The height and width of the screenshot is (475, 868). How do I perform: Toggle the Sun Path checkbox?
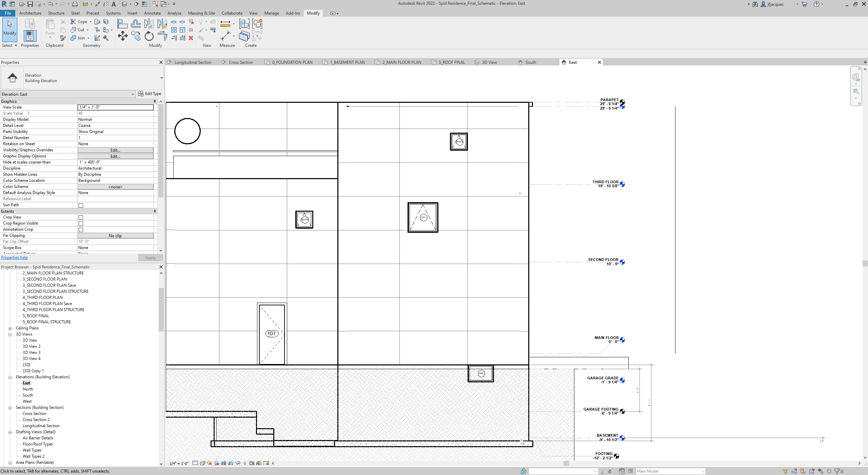tap(81, 205)
